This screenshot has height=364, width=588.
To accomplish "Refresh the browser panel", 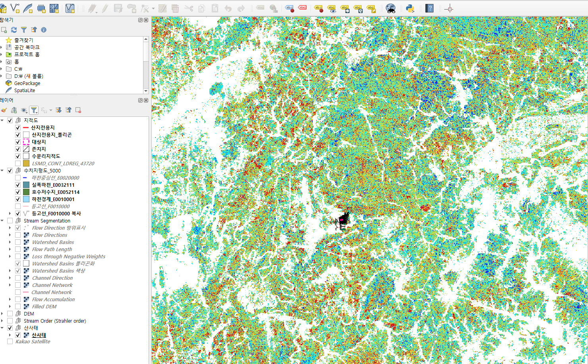I will coord(14,30).
